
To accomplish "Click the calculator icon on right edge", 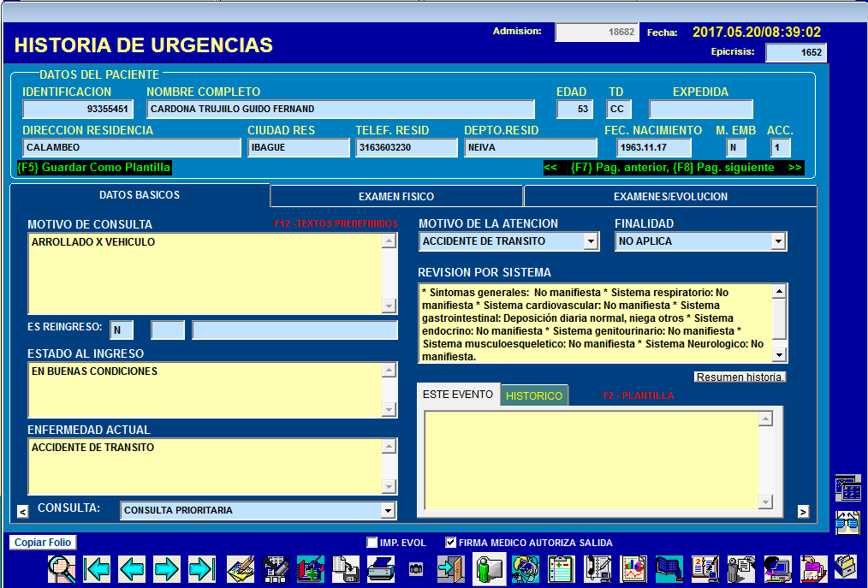I will tap(848, 488).
